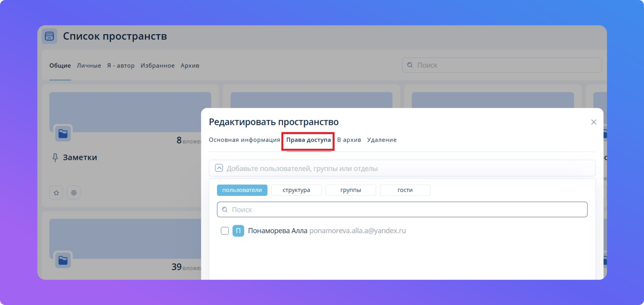
Task: Open the Удаление tab
Action: [382, 140]
